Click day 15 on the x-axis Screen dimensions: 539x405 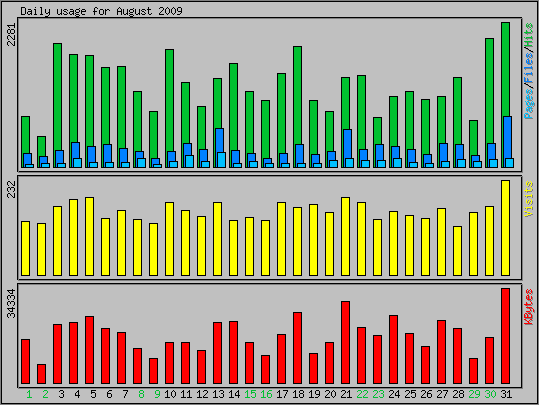point(250,394)
